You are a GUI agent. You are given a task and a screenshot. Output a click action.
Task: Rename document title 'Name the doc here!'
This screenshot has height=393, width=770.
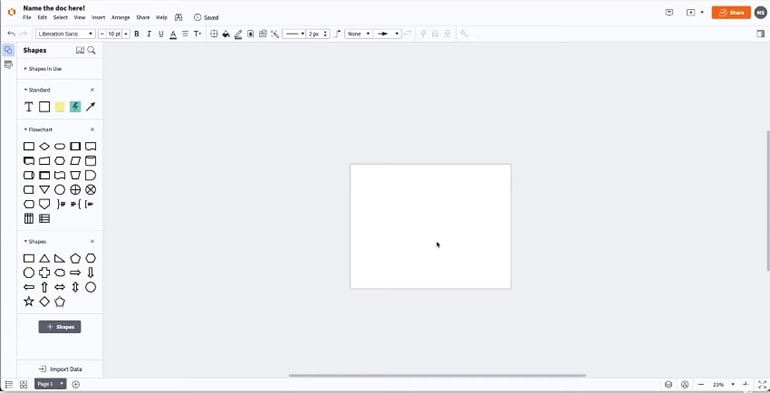pyautogui.click(x=54, y=8)
